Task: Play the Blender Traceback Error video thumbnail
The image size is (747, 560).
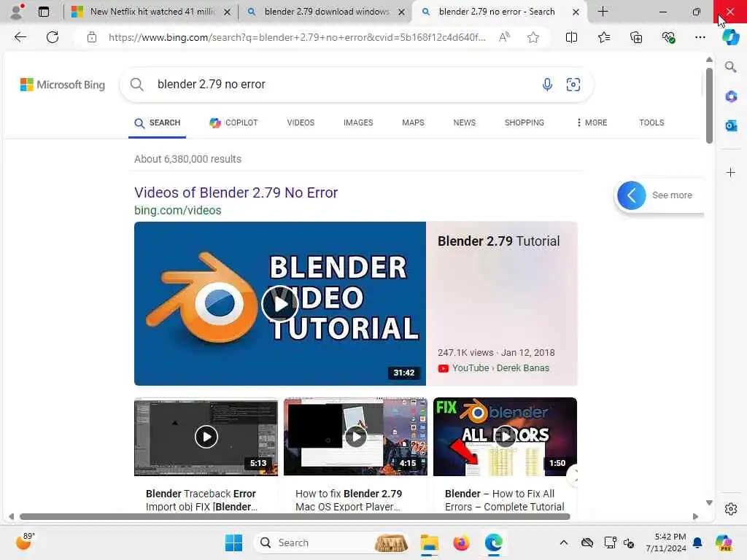Action: pyautogui.click(x=206, y=437)
